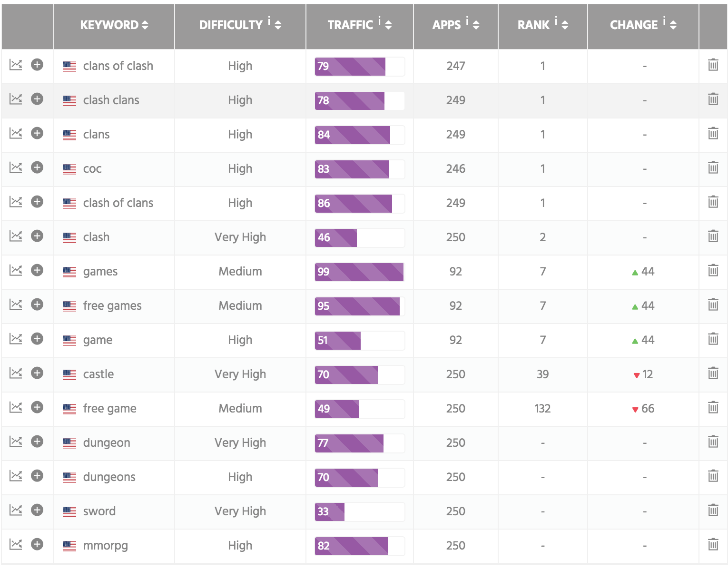Select the keyword text free games
Image resolution: width=728 pixels, height=570 pixels.
(x=112, y=305)
